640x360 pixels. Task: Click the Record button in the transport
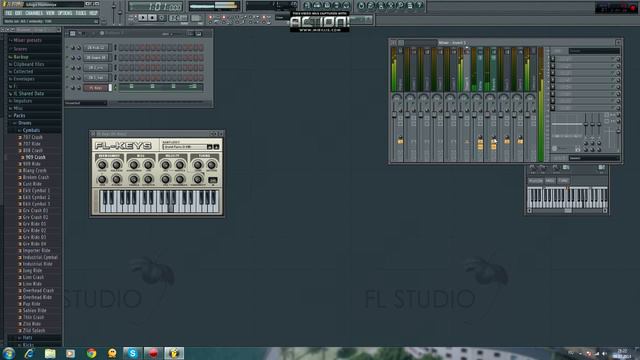click(x=162, y=18)
